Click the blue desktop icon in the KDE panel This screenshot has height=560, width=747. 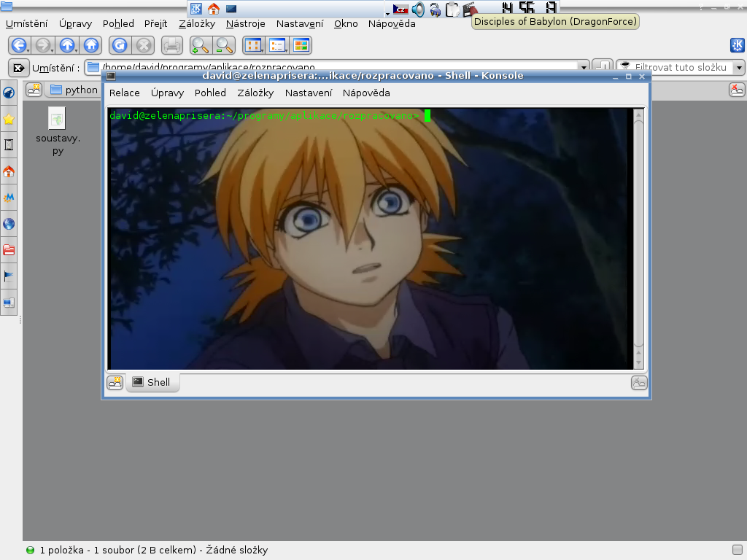(231, 9)
